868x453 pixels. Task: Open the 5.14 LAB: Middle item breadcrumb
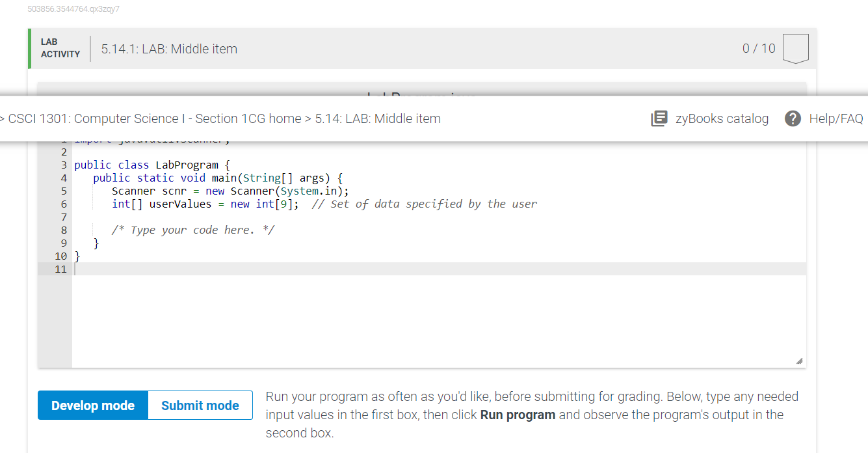pos(378,118)
